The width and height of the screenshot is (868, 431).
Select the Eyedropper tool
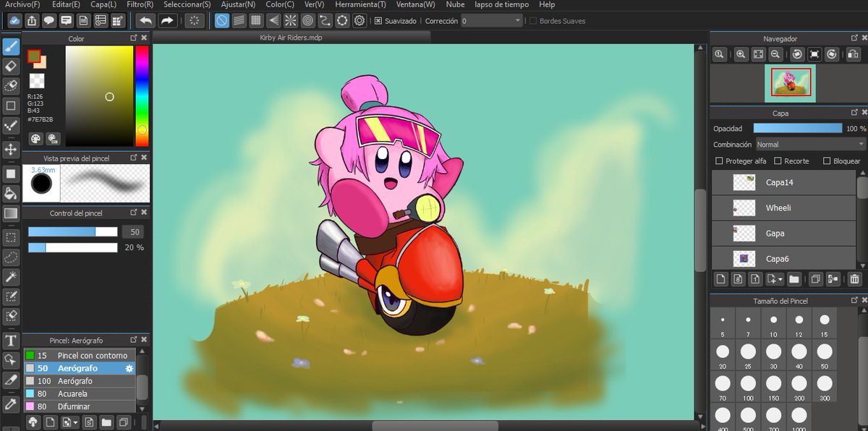pyautogui.click(x=11, y=403)
